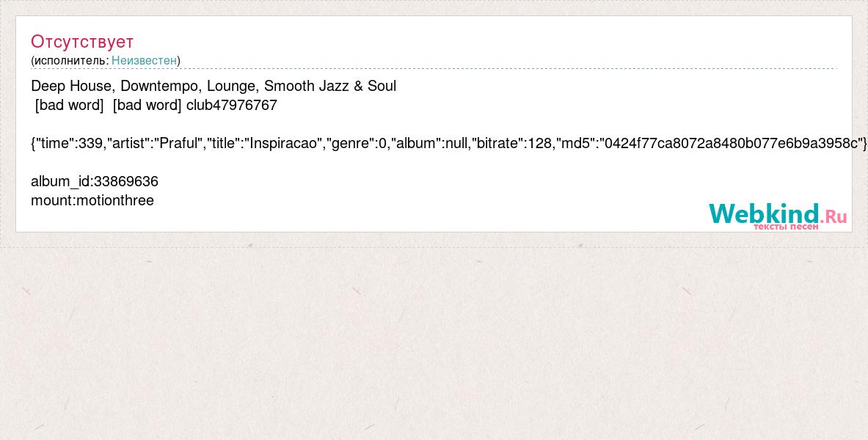868x440 pixels.
Task: Select the first [bad word] placeholder
Action: point(69,105)
